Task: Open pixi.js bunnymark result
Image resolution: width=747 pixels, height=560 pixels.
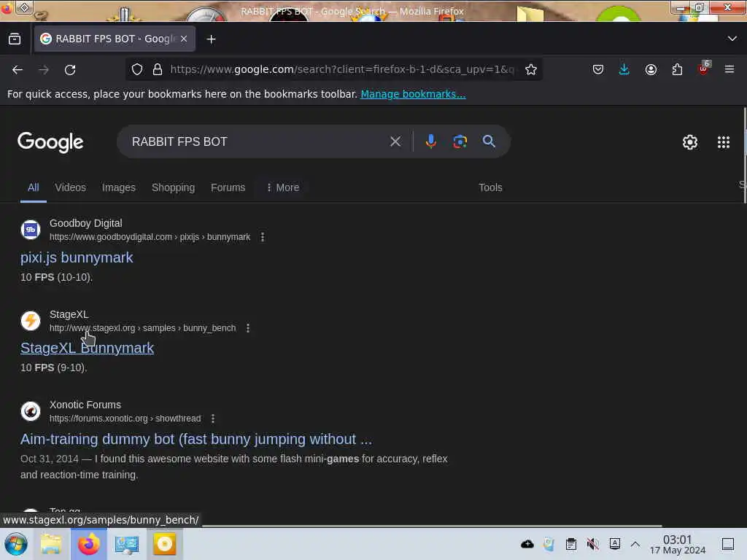Action: tap(77, 257)
